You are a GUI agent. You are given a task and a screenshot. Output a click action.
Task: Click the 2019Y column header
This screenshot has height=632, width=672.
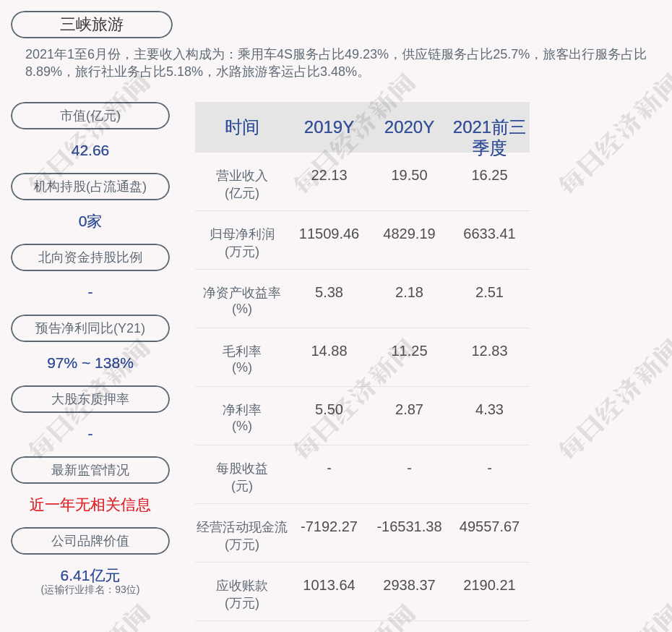(x=329, y=127)
